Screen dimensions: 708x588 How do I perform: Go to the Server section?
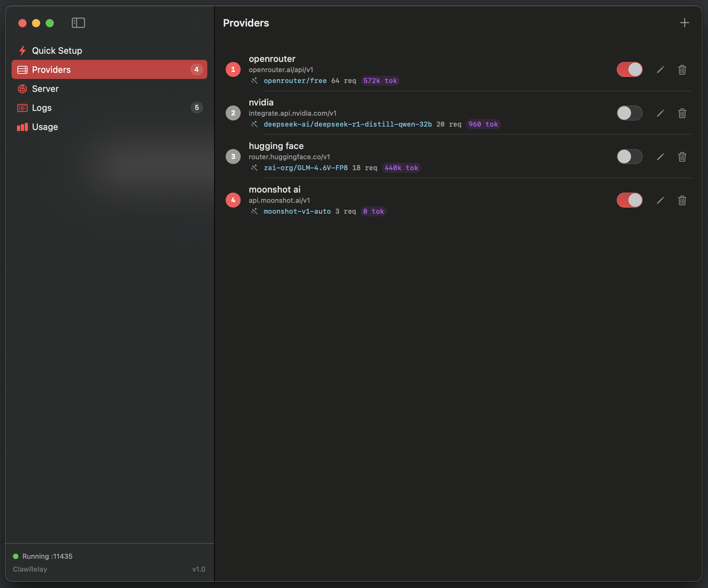pos(109,88)
